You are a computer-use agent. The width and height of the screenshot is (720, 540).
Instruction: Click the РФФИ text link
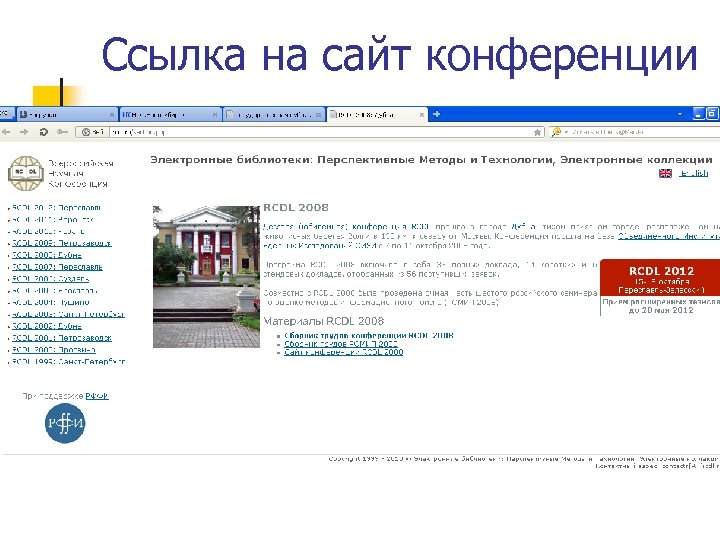(97, 396)
